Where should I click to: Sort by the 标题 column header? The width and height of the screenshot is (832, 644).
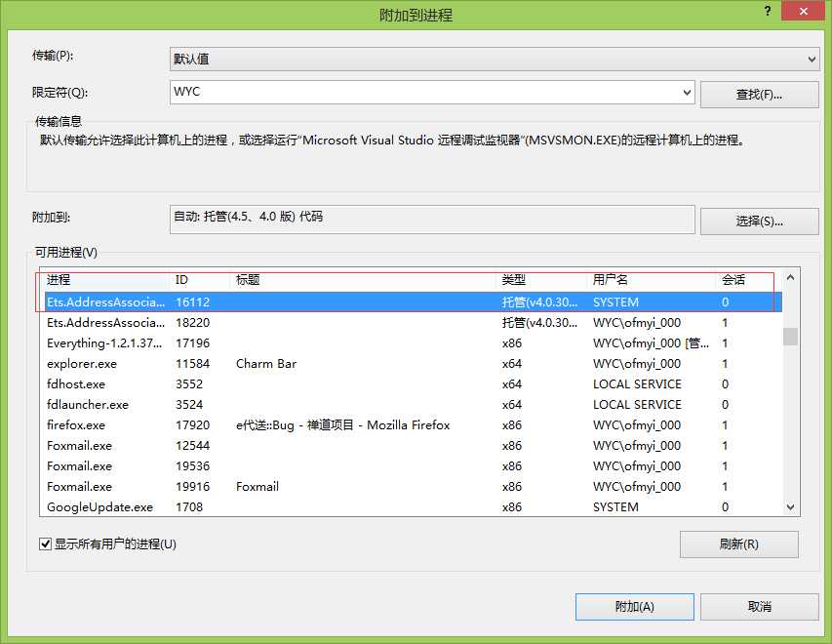pos(364,280)
